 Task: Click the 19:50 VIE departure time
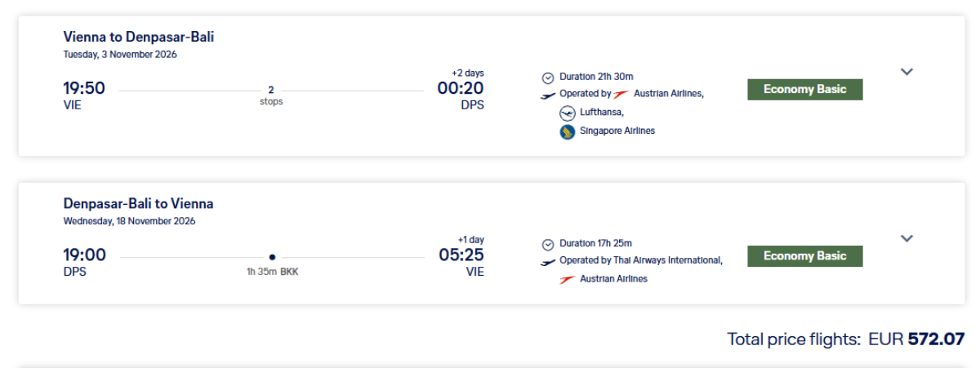click(x=84, y=88)
